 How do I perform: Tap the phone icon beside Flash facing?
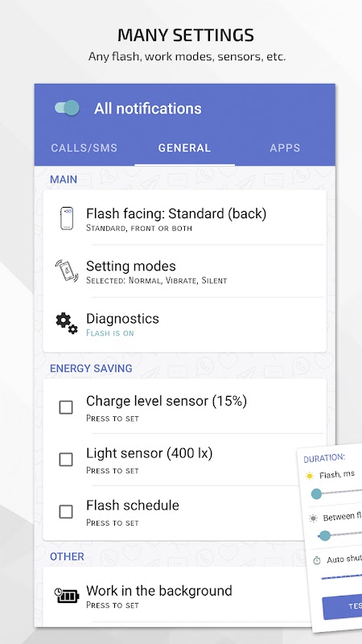(67, 218)
